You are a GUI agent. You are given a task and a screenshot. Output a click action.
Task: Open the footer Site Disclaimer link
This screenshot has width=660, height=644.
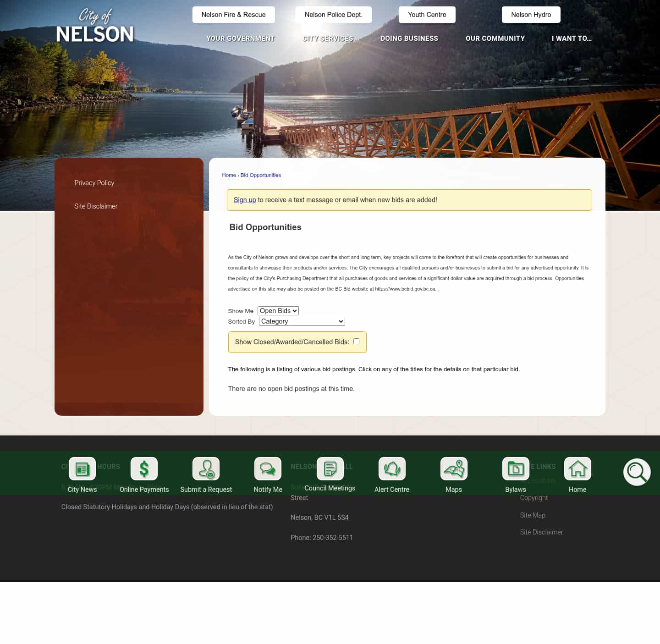coord(541,532)
